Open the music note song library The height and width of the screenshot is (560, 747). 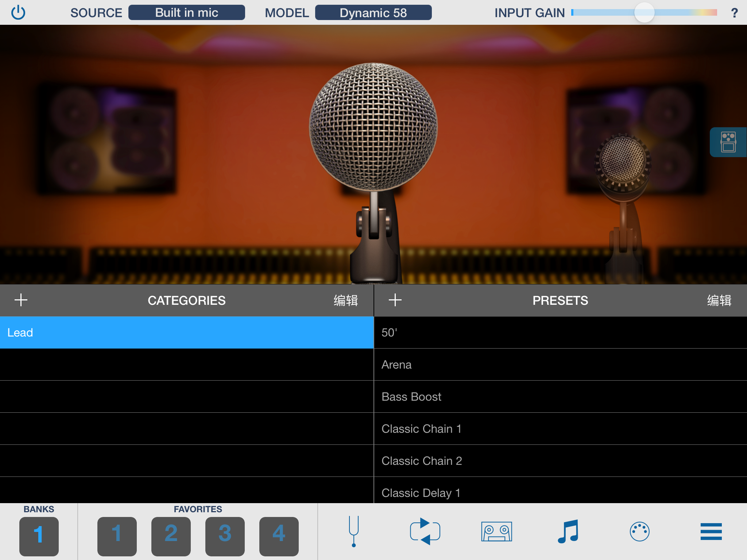click(x=568, y=532)
